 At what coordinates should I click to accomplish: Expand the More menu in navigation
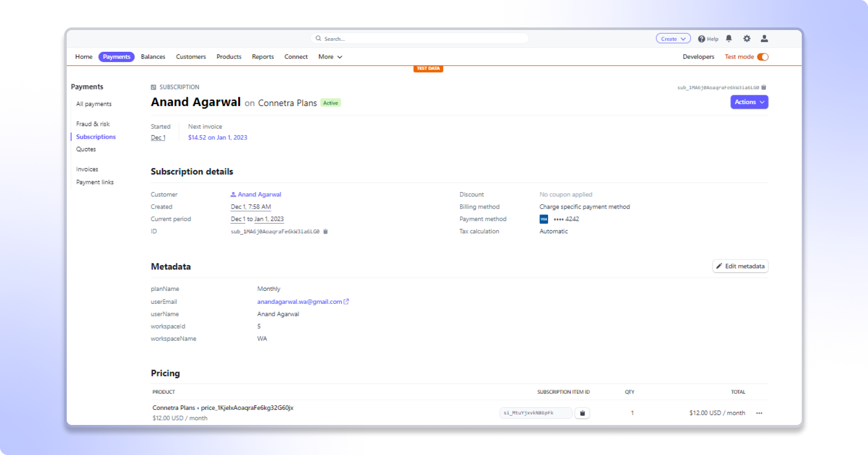(x=330, y=57)
